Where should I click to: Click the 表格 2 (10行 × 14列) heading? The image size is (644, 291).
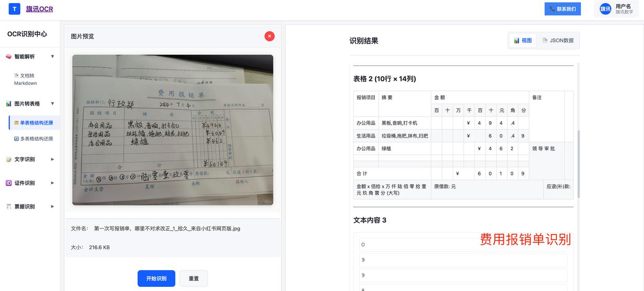[x=385, y=79]
